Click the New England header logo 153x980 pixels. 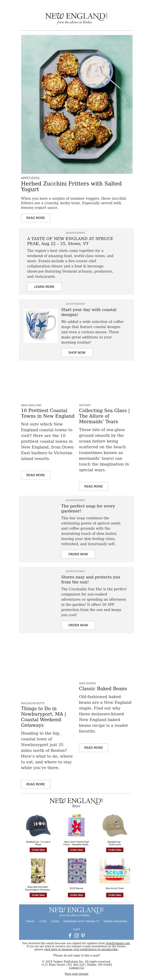click(76, 18)
